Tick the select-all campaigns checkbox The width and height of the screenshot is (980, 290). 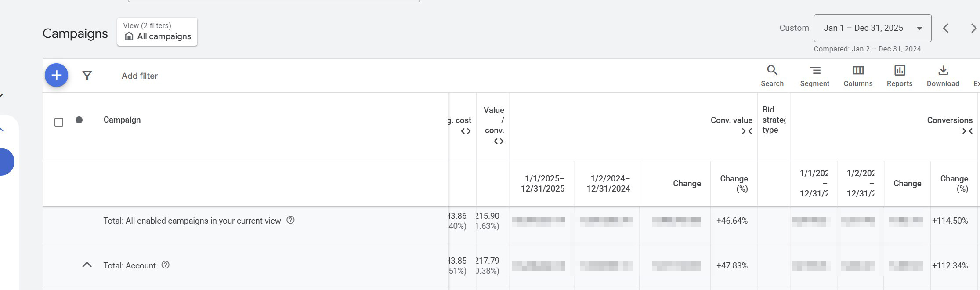59,122
